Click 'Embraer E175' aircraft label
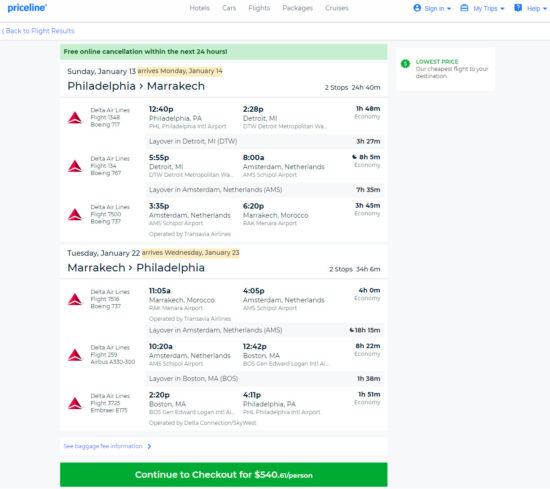This screenshot has width=550, height=489. tap(109, 410)
